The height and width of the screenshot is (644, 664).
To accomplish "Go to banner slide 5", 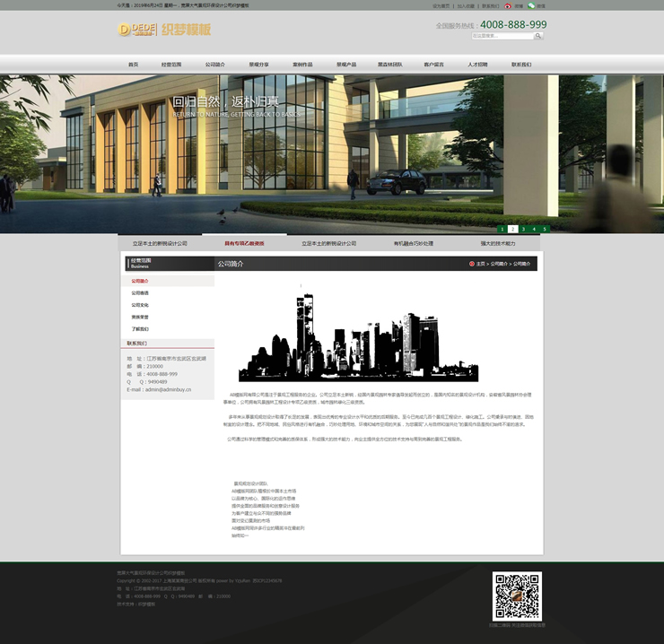I will (x=544, y=229).
